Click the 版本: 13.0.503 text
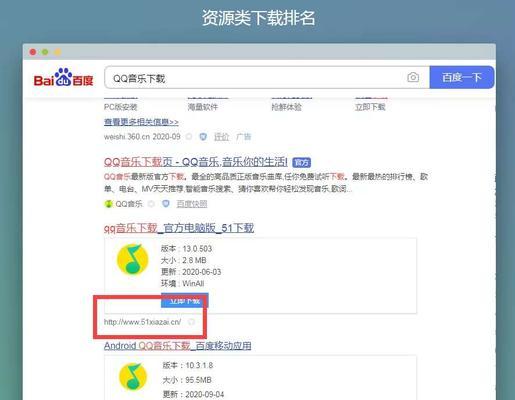The width and height of the screenshot is (515, 400). pos(186,249)
